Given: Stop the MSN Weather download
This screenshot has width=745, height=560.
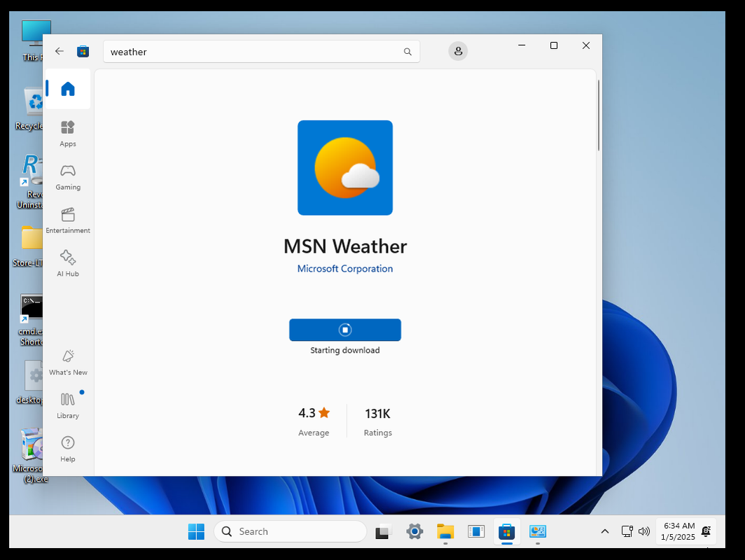Looking at the screenshot, I should pyautogui.click(x=345, y=330).
